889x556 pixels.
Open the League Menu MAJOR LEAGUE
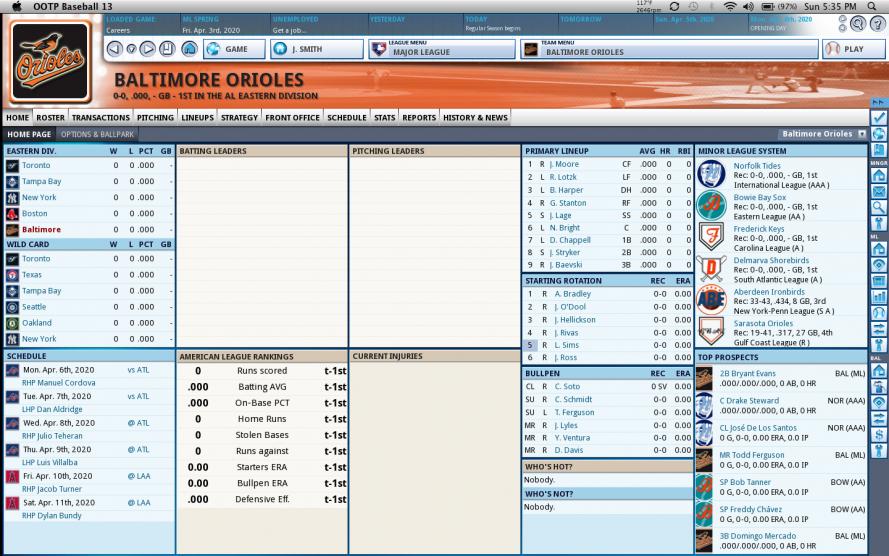(x=441, y=49)
